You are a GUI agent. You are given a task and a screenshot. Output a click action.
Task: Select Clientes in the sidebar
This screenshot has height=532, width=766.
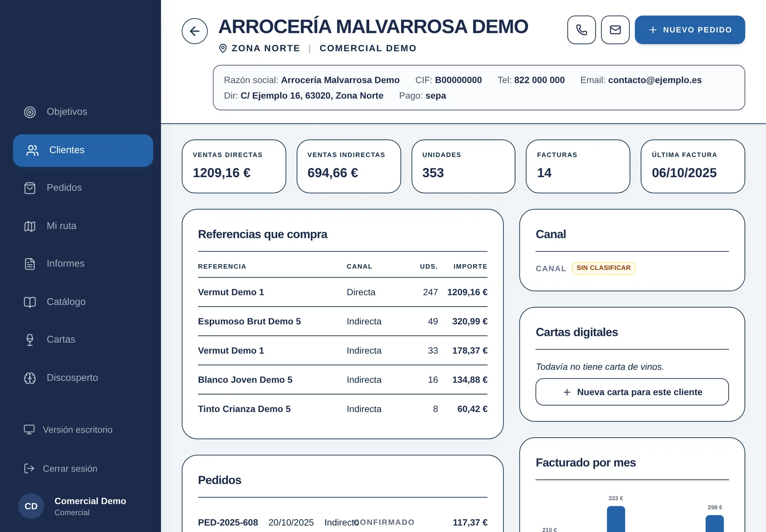pyautogui.click(x=83, y=150)
